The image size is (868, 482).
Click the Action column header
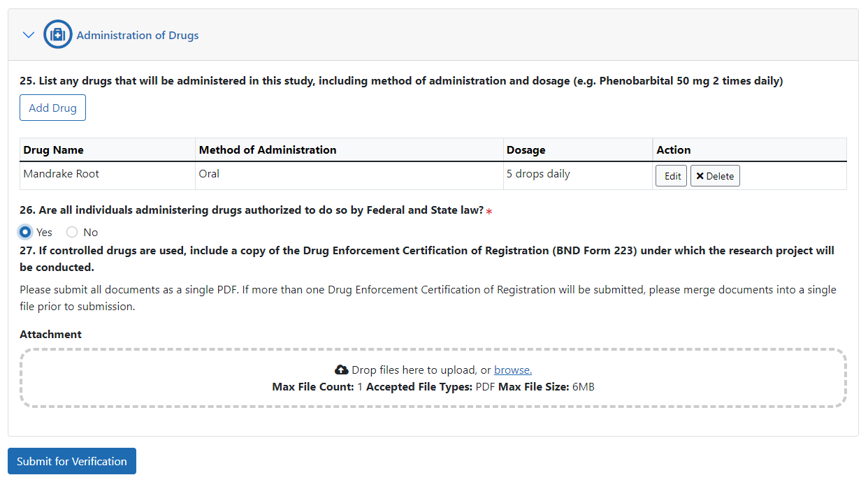pyautogui.click(x=674, y=150)
